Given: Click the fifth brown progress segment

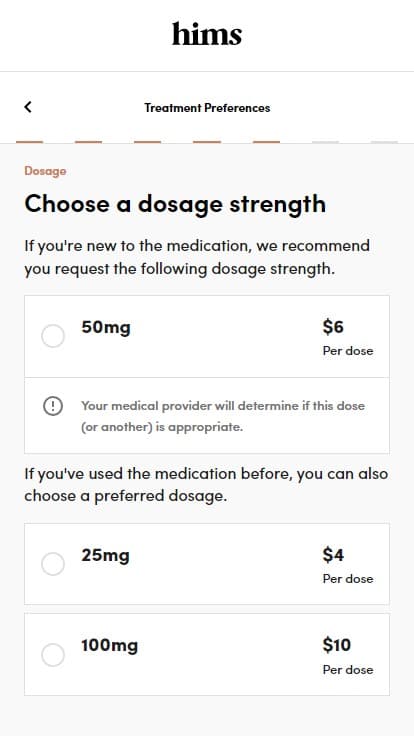Looking at the screenshot, I should pyautogui.click(x=266, y=142).
